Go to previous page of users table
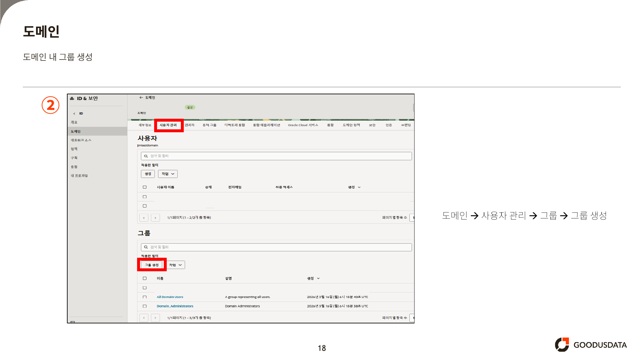 [x=144, y=218]
